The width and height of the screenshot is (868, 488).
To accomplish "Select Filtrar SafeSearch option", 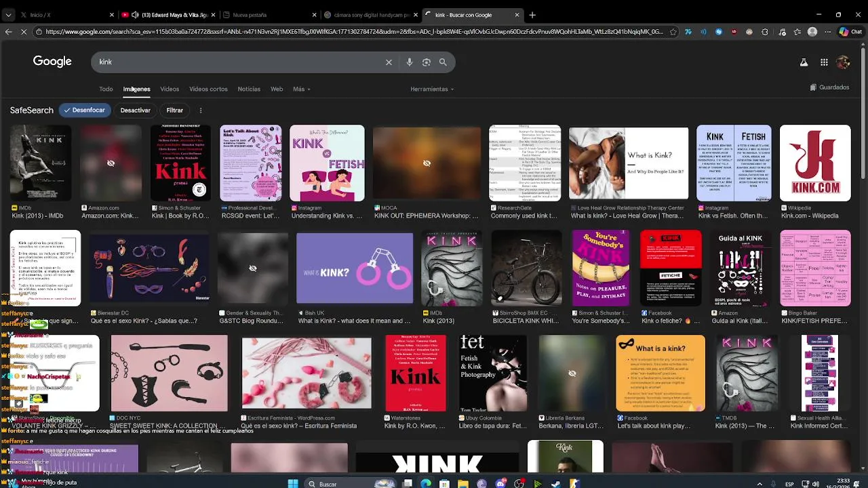I will click(174, 110).
